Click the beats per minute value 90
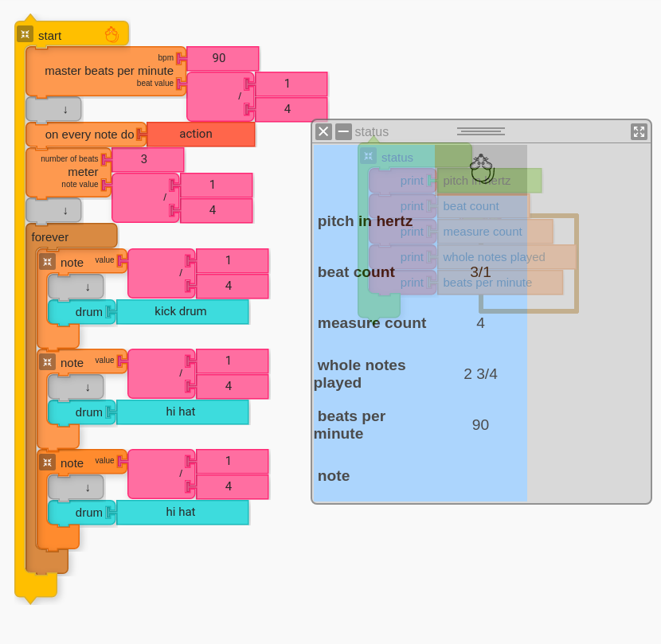The width and height of the screenshot is (661, 644). click(x=480, y=425)
